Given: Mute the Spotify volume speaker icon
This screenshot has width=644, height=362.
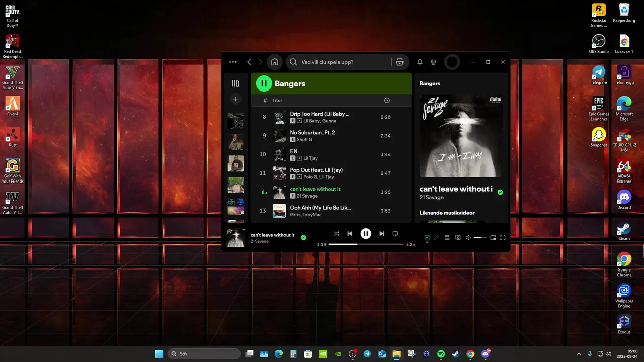Looking at the screenshot, I should point(468,238).
